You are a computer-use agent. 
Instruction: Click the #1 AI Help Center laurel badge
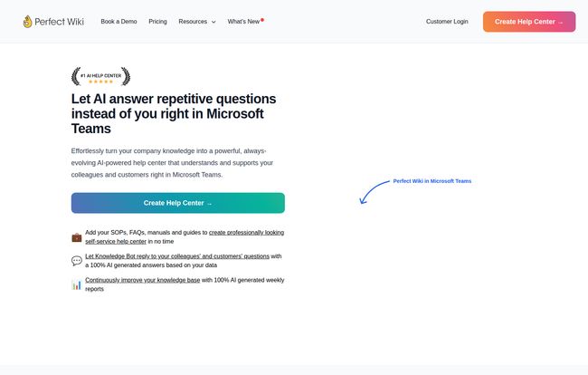click(101, 76)
